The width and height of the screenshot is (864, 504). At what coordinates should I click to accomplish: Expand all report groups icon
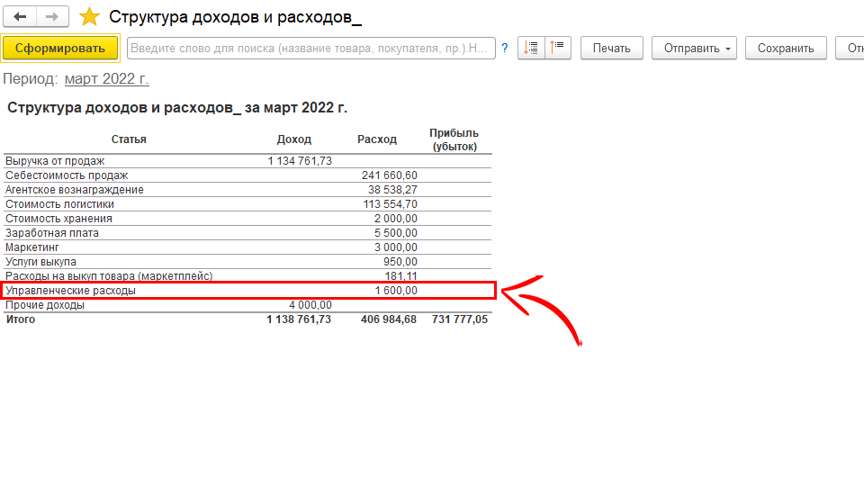pyautogui.click(x=532, y=48)
